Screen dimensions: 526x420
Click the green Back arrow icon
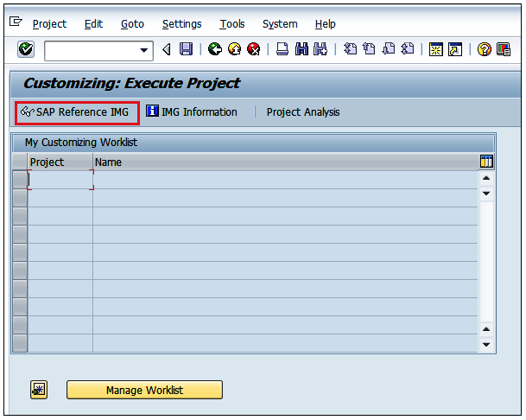pos(214,50)
